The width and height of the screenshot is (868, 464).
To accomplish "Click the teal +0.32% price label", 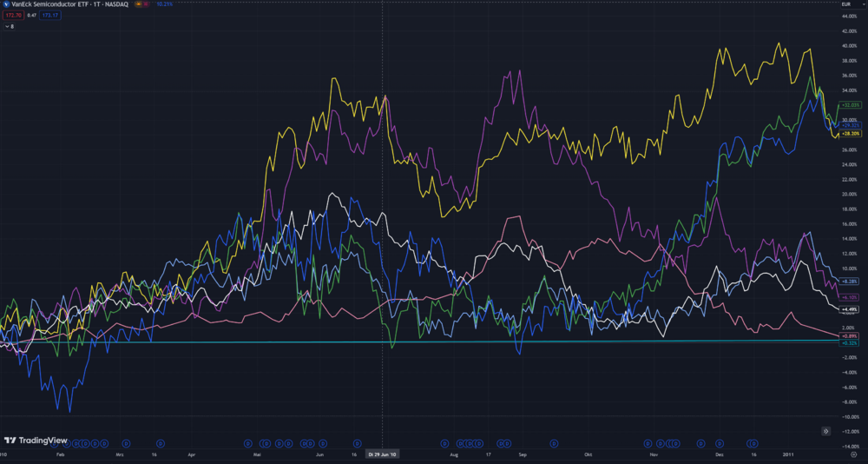I will 849,343.
